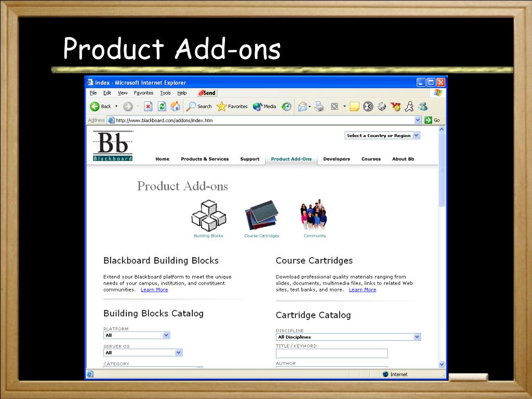Go to the Home page icon in toolbar
Viewport: 532px width, 399px height.
coord(175,107)
